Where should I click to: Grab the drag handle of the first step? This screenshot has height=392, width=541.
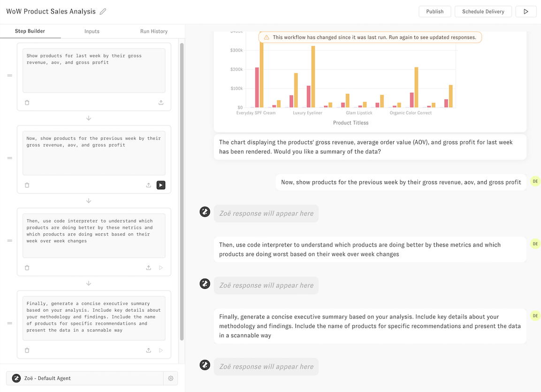pos(10,76)
